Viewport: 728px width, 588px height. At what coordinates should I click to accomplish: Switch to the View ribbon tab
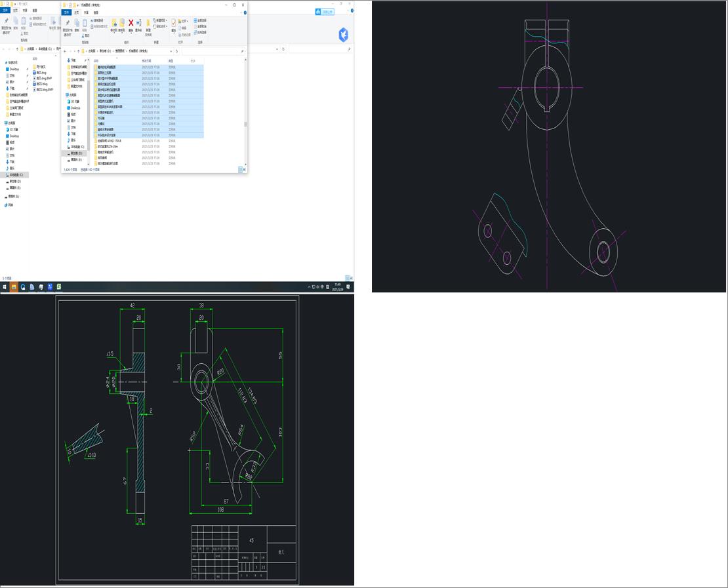pos(96,12)
